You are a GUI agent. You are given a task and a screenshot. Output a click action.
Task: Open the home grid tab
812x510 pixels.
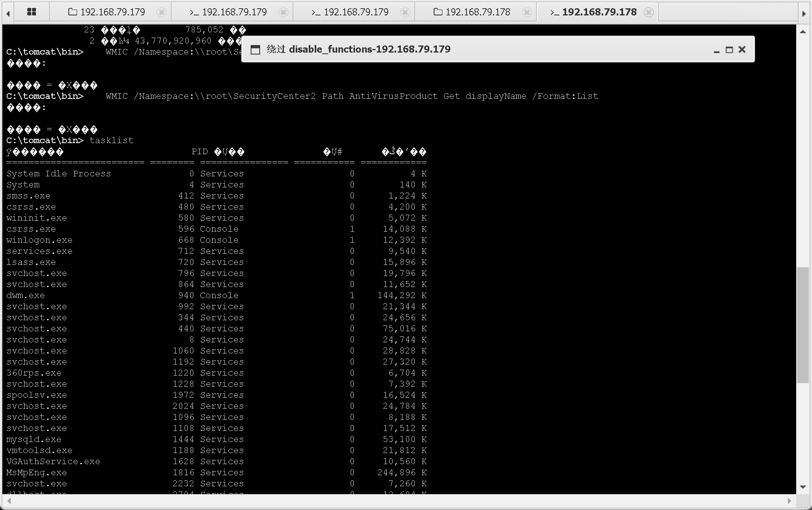[32, 12]
